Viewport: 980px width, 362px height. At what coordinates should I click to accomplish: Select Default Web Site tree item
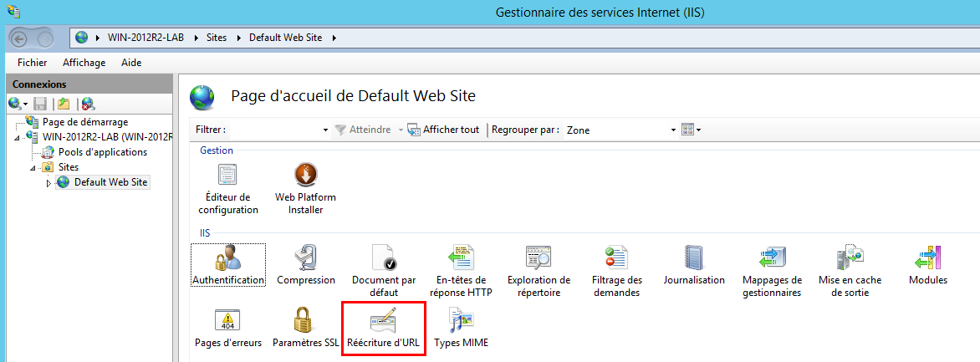[111, 182]
